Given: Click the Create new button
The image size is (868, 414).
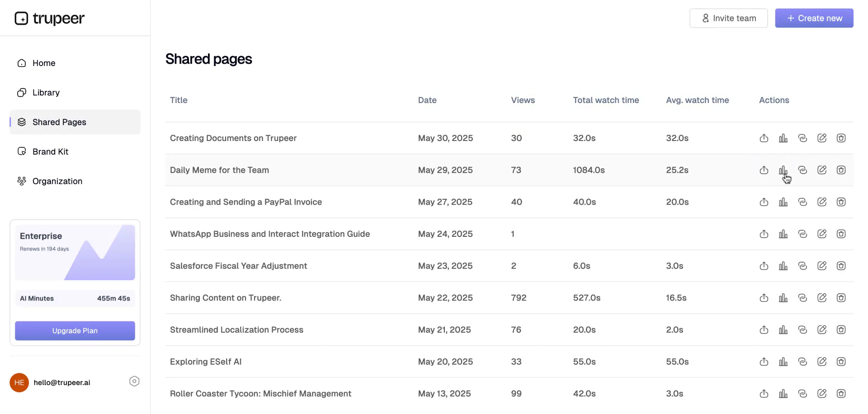Looking at the screenshot, I should (x=814, y=19).
